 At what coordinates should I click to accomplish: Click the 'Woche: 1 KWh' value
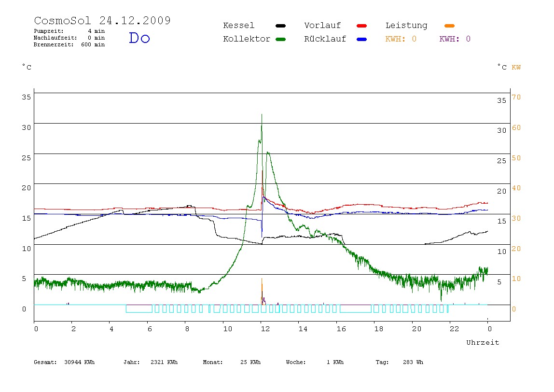(x=315, y=362)
